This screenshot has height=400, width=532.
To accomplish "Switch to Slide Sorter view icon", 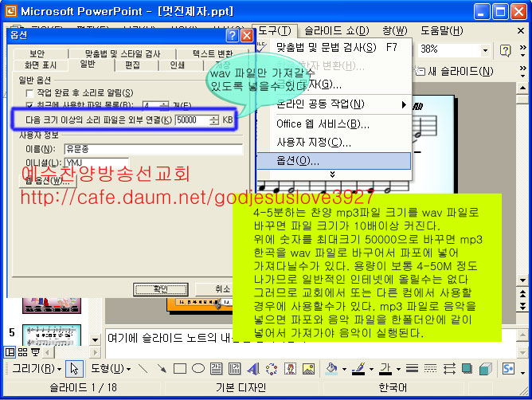I will [23, 352].
